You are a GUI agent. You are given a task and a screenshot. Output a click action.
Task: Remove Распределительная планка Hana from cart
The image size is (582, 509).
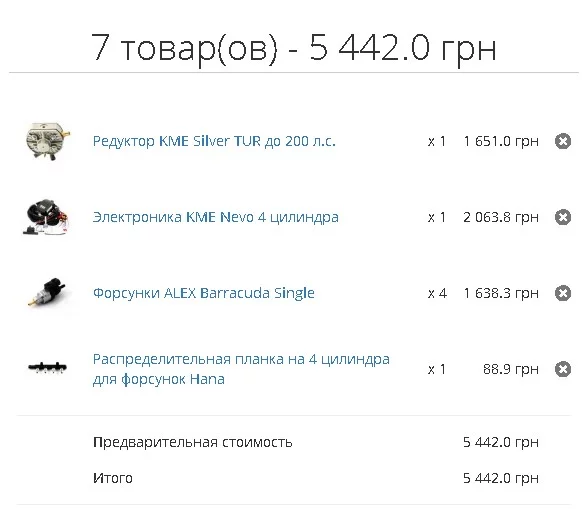tap(563, 369)
